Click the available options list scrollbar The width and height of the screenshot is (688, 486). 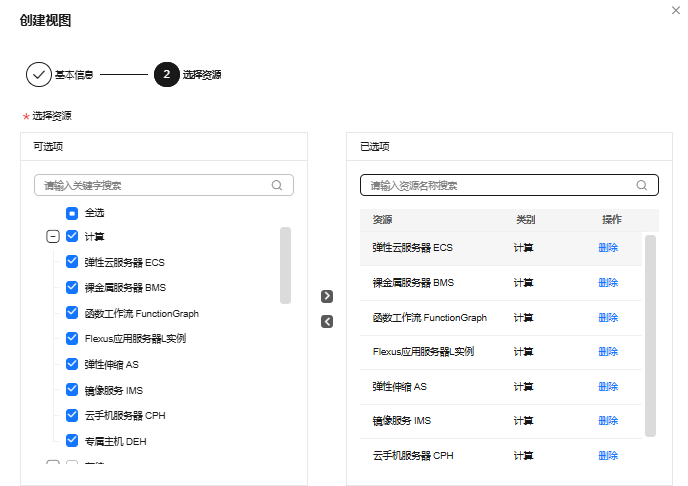point(285,265)
